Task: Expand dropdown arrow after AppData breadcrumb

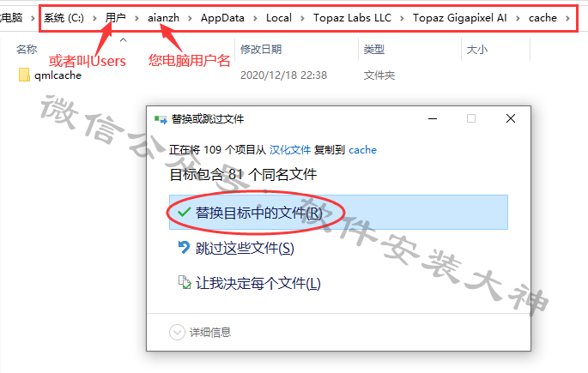Action: 255,18
